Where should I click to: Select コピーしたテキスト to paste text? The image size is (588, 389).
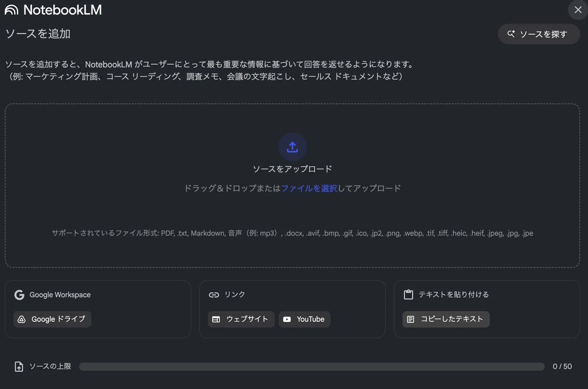446,319
